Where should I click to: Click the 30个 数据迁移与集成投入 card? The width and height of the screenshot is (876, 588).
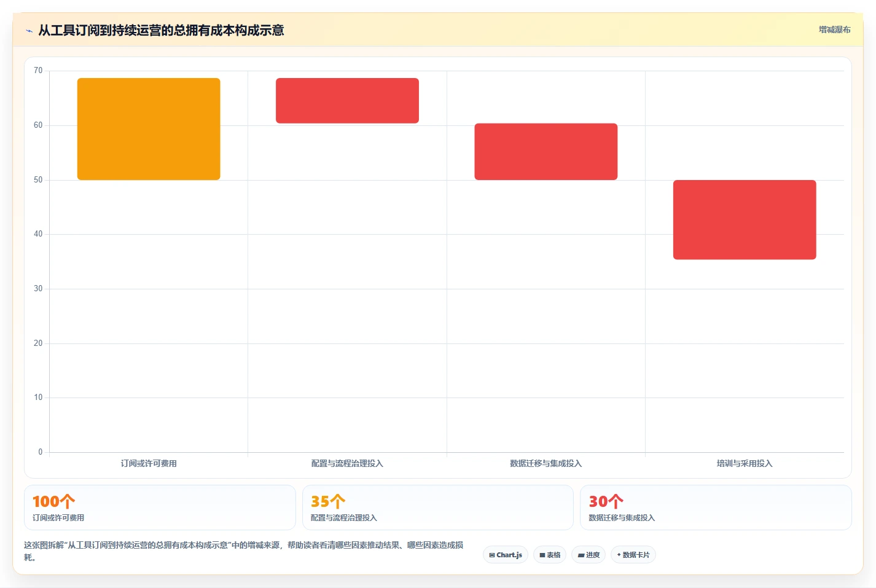[716, 508]
